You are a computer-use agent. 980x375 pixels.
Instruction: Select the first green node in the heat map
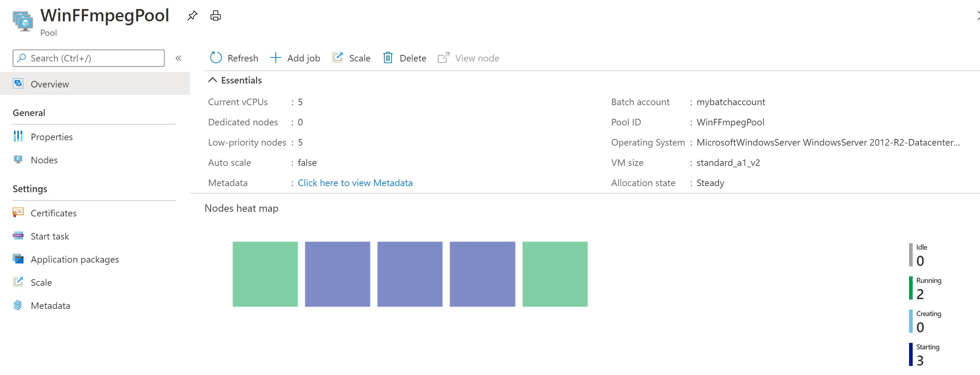coord(265,273)
